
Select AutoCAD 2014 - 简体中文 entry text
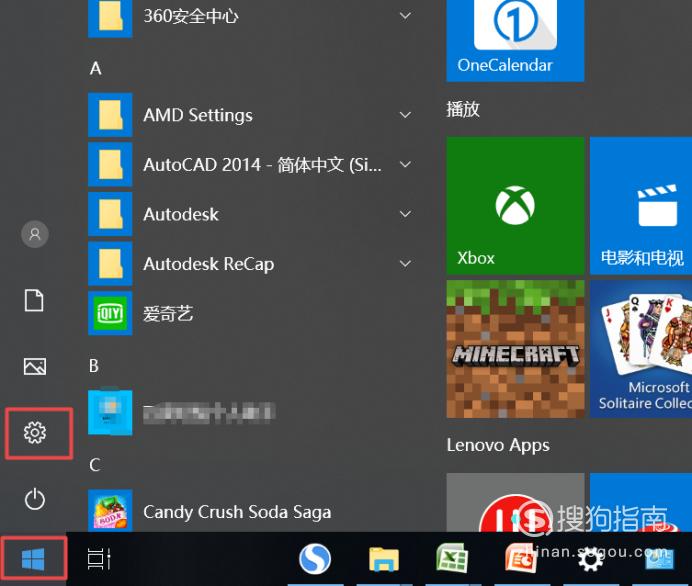pyautogui.click(x=263, y=165)
